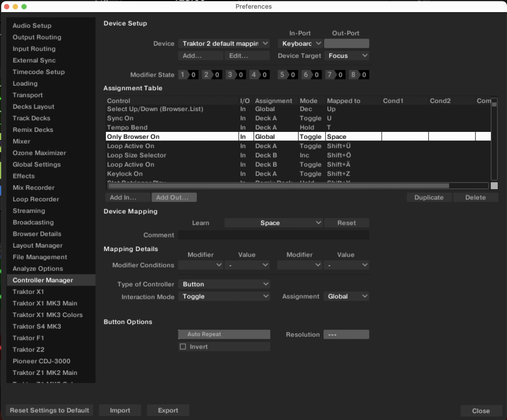
Task: Change Device Target from Focus
Action: [346, 56]
